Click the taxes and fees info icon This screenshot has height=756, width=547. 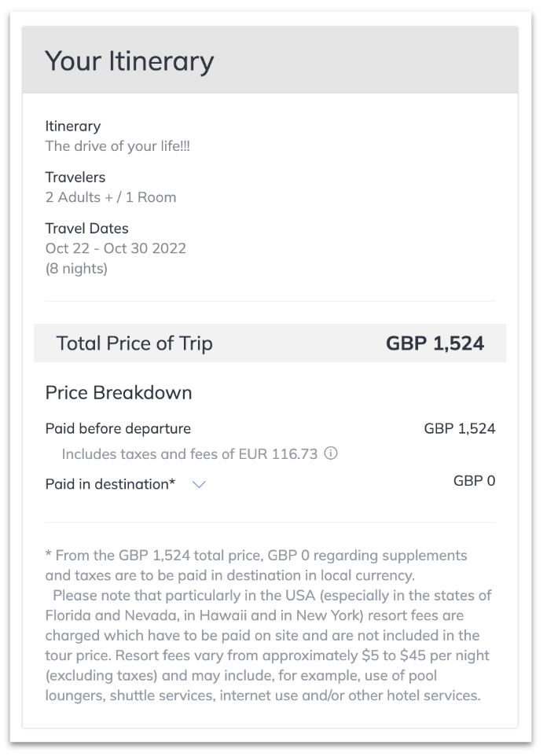tap(330, 453)
